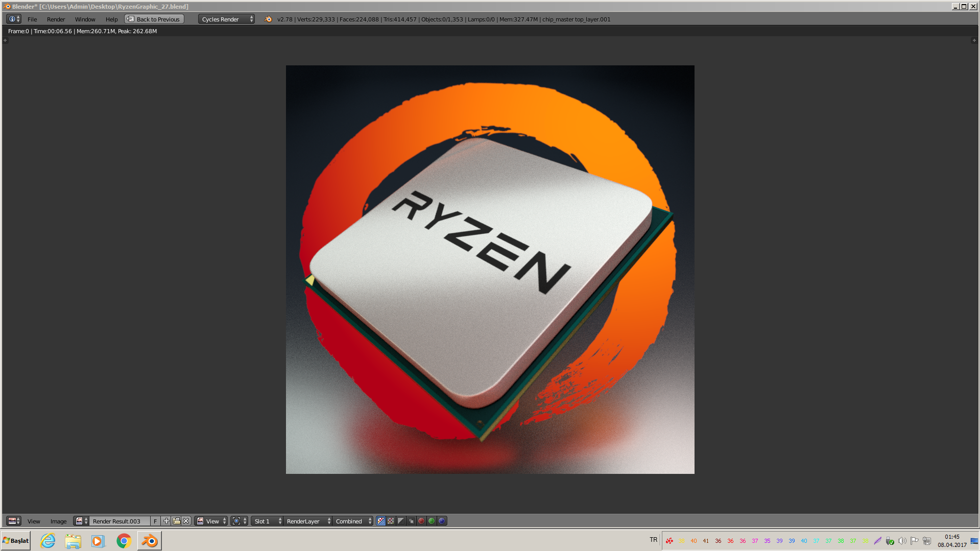This screenshot has height=551, width=980.
Task: Open the View editing context dropdown
Action: point(211,521)
